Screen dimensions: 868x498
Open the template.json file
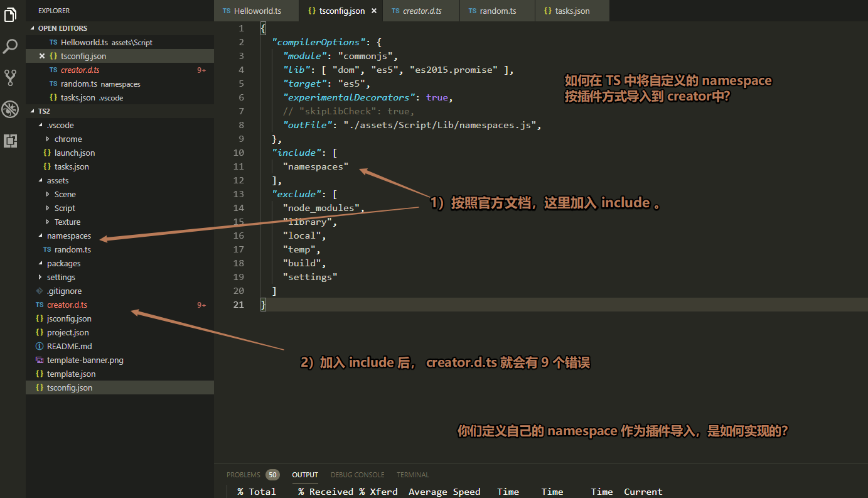tap(120, 374)
